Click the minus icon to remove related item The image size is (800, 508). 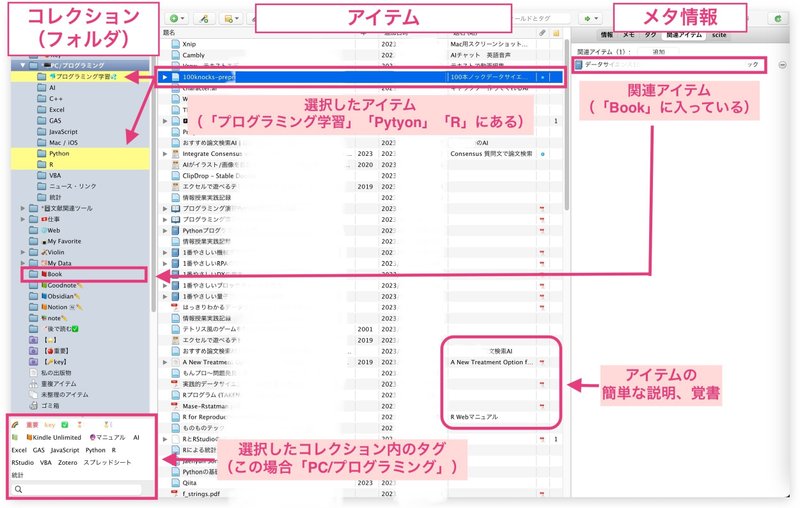[782, 65]
